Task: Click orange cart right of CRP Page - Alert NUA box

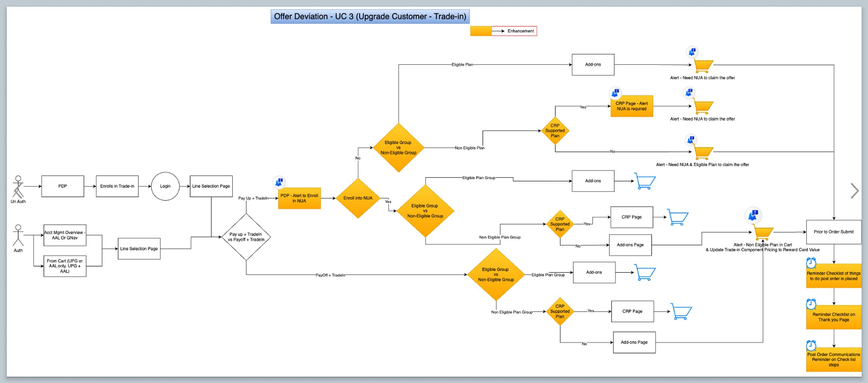Action: coord(703,107)
